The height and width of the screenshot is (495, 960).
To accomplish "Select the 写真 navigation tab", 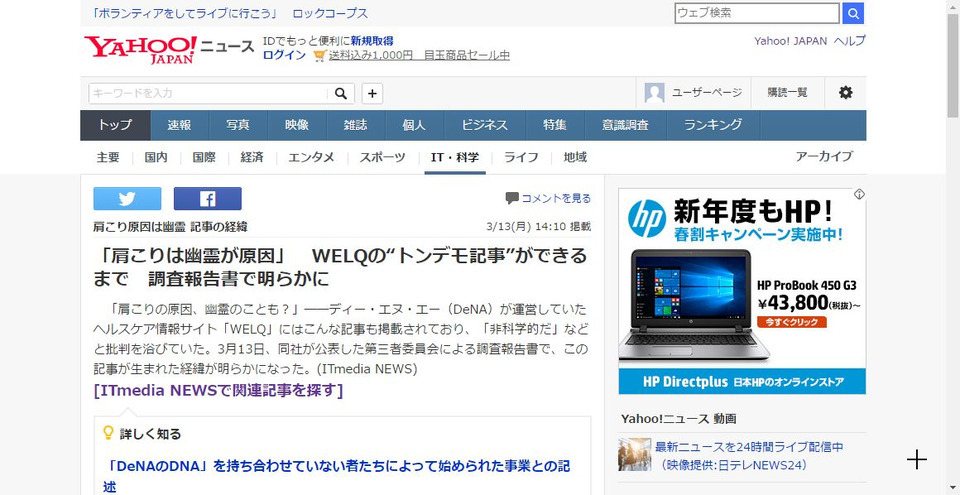I will coord(238,125).
